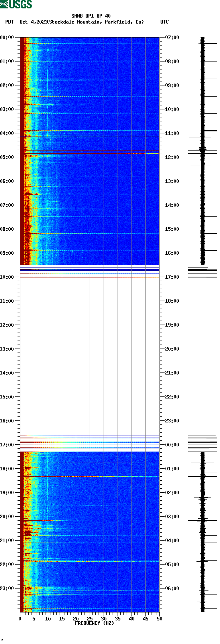Click the 04:00 UTC time label
The image size is (220, 644).
click(172, 541)
